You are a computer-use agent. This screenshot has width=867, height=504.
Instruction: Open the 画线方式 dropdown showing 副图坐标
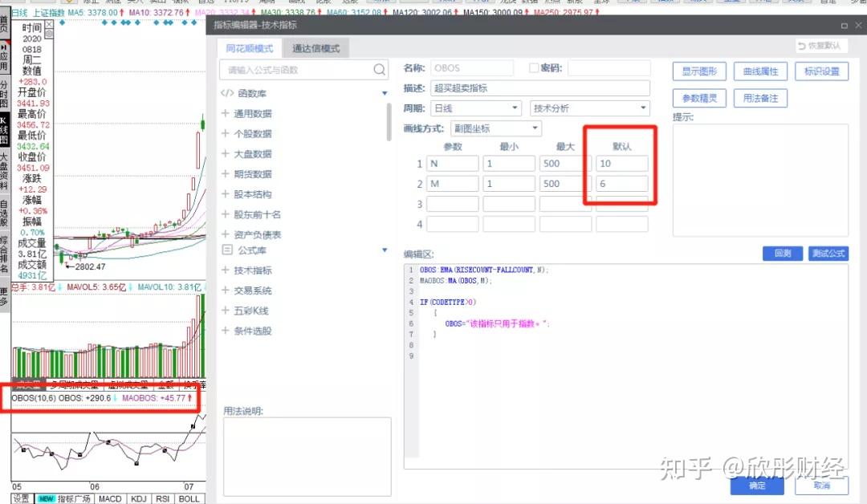pos(495,127)
